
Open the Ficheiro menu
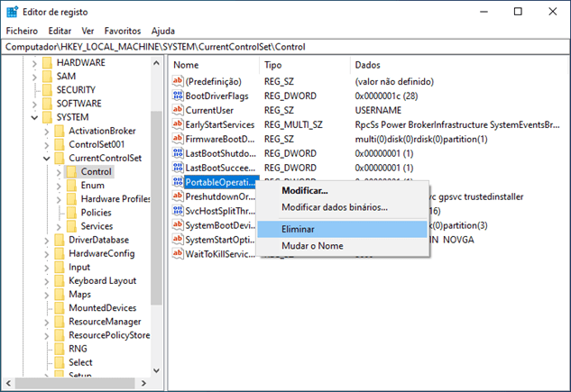tap(22, 31)
